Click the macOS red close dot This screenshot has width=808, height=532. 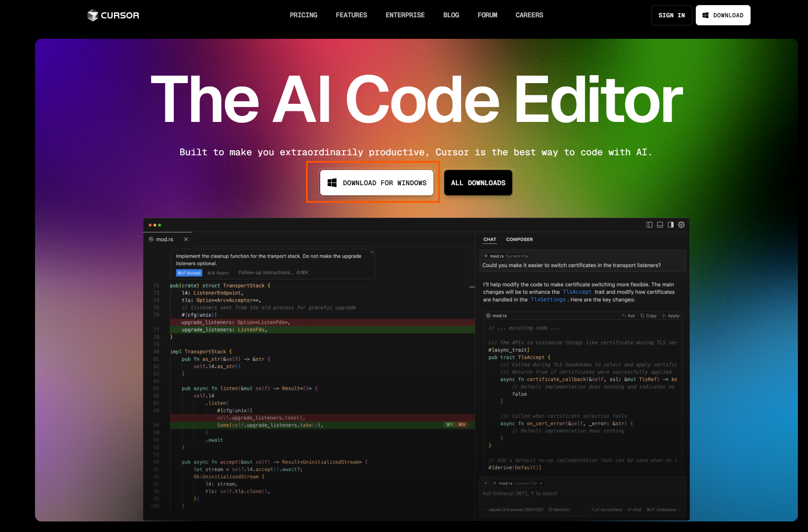pos(150,225)
